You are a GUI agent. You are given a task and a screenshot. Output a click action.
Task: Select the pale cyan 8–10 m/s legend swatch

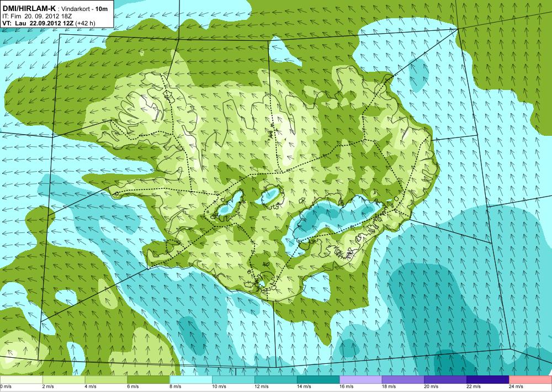(x=191, y=380)
